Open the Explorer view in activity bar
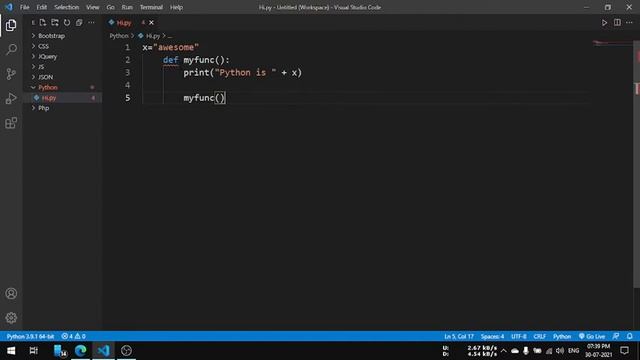This screenshot has height=360, width=640. (11, 25)
